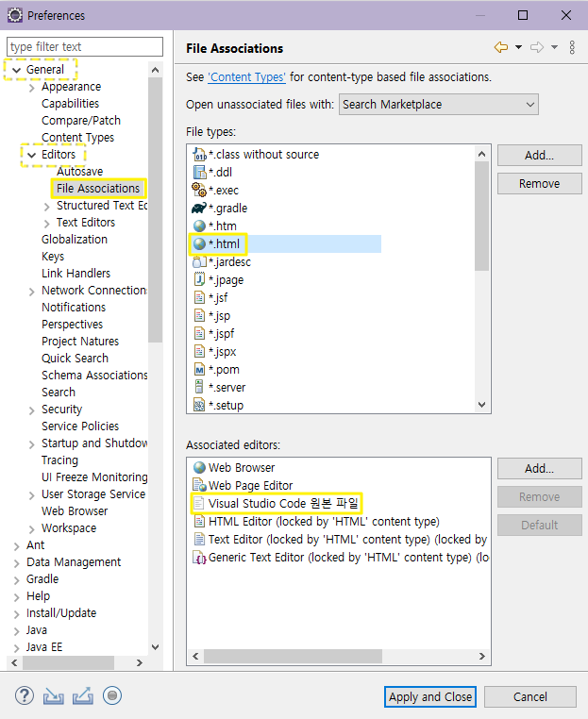588x719 pixels.
Task: Select Content Types in the tree
Action: click(x=77, y=138)
